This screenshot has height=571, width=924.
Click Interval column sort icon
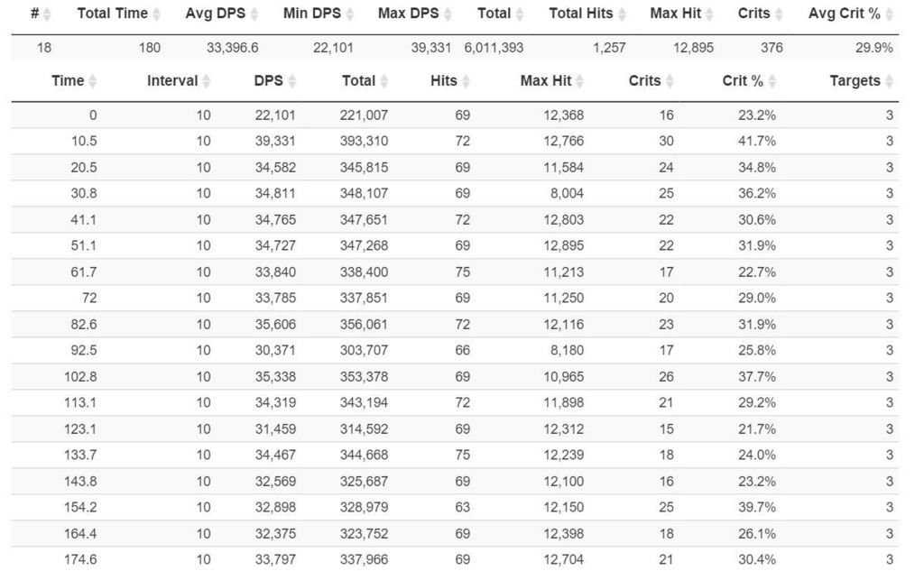click(206, 81)
